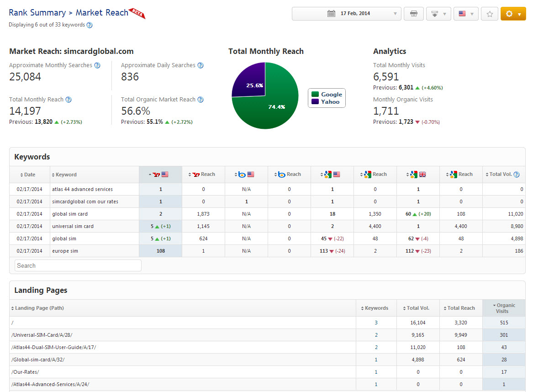Open the US flag country dropdown
Screen dimensions: 533x392
pyautogui.click(x=466, y=14)
